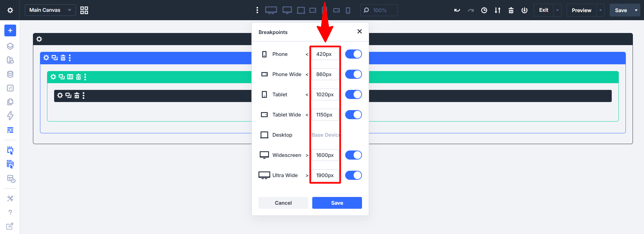This screenshot has height=234, width=644.
Task: Click the power-shaped icon in the top bar
Action: tap(524, 10)
